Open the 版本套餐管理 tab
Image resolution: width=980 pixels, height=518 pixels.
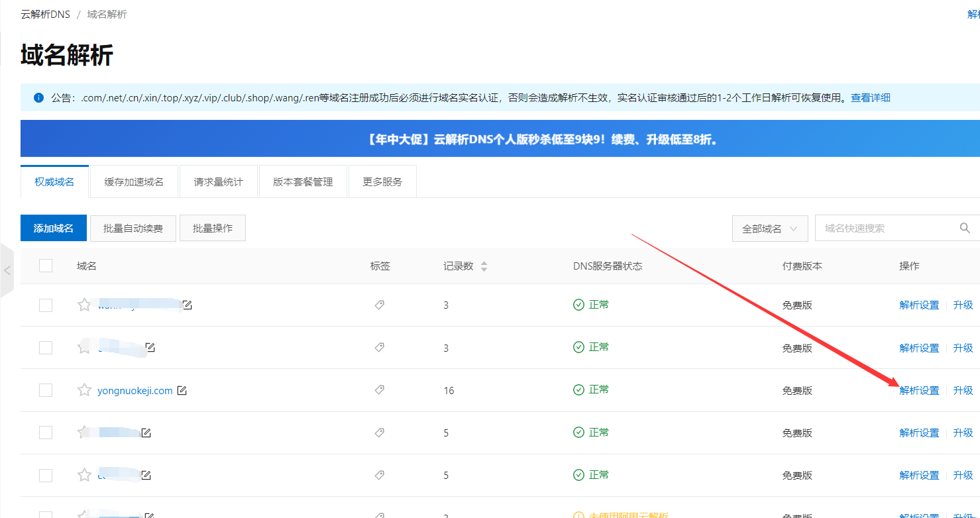click(303, 181)
